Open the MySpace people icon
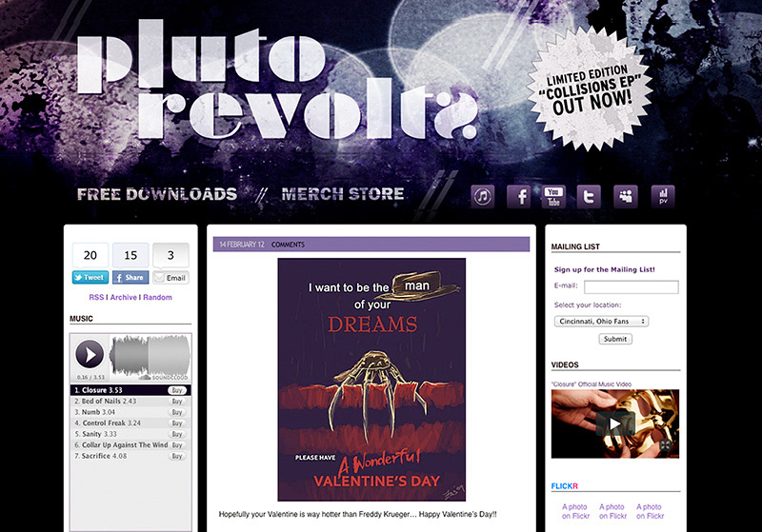Viewport: 762px width, 532px height. pyautogui.click(x=626, y=196)
